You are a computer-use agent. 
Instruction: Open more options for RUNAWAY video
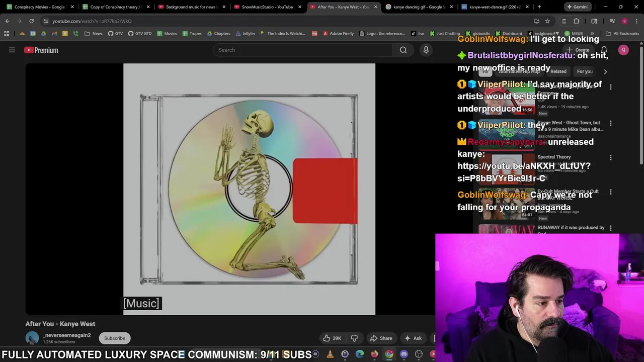coord(610,228)
